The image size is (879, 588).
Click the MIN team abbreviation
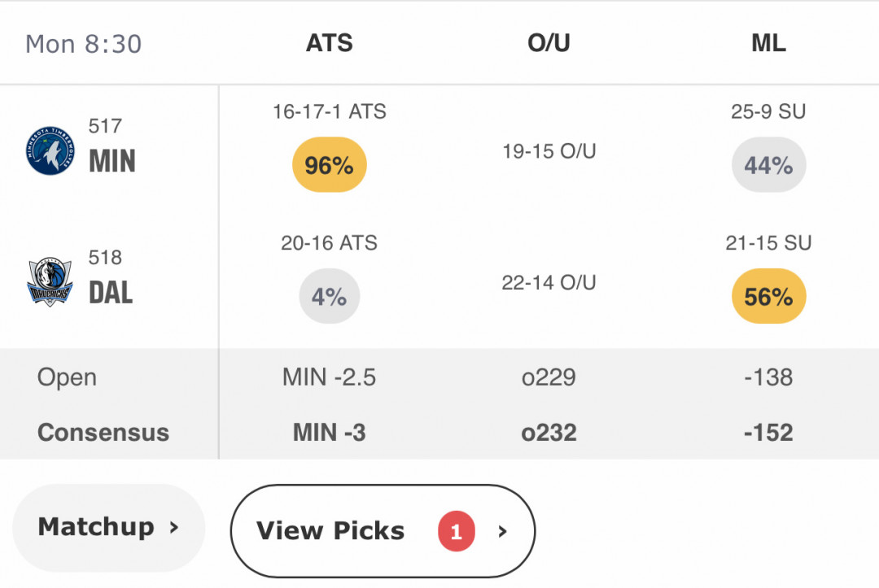coord(112,161)
